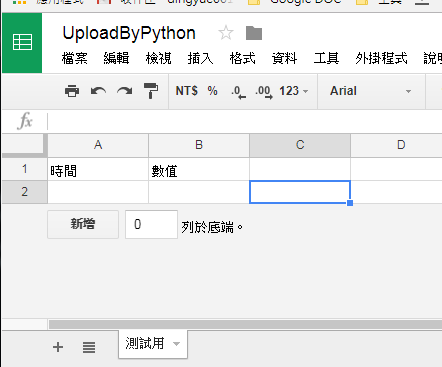Select row 1 header
The width and height of the screenshot is (442, 367).
25,169
